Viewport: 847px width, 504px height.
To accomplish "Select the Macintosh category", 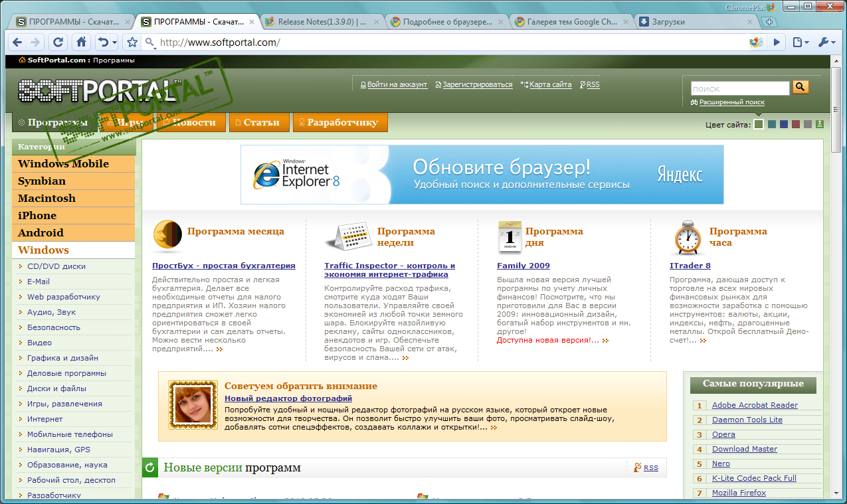I will (73, 199).
